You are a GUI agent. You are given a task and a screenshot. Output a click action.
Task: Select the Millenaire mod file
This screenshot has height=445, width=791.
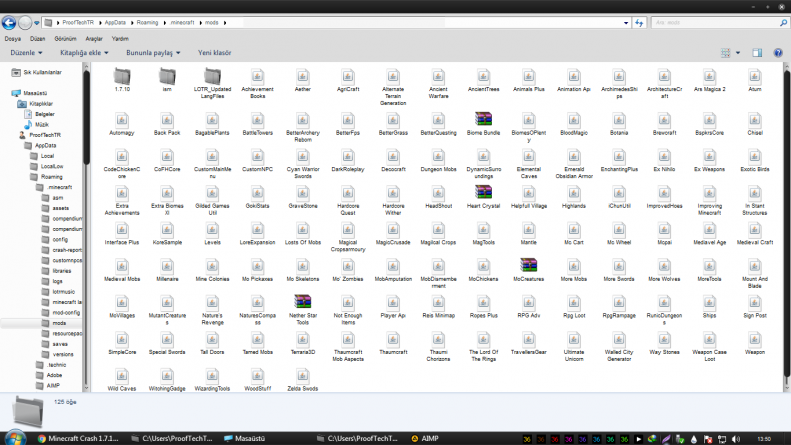[x=167, y=270]
